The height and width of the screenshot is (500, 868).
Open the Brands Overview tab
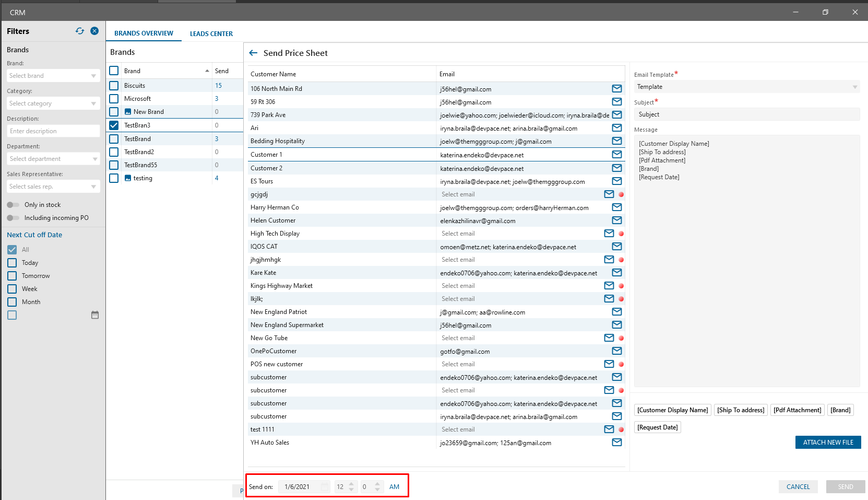coord(144,33)
